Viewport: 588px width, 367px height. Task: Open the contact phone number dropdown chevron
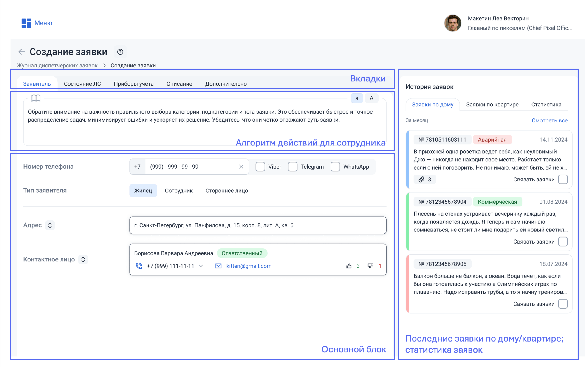(x=201, y=266)
